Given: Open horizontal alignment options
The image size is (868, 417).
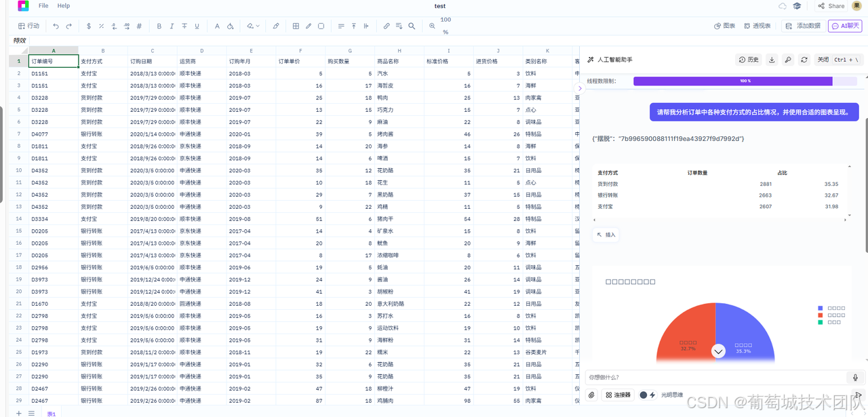Looking at the screenshot, I should tap(341, 26).
